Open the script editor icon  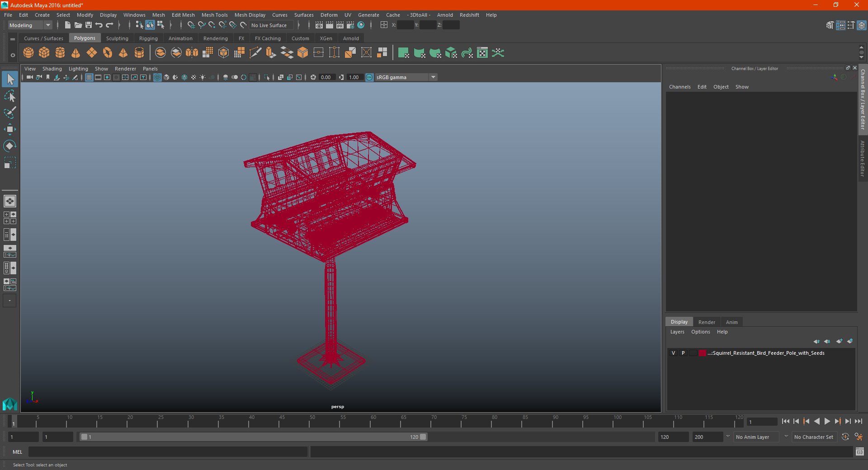pos(860,452)
